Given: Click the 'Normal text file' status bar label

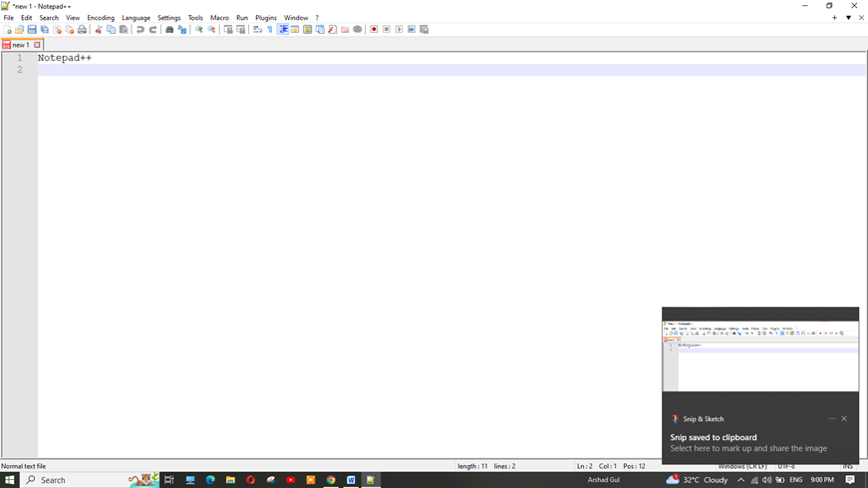Looking at the screenshot, I should click(23, 466).
